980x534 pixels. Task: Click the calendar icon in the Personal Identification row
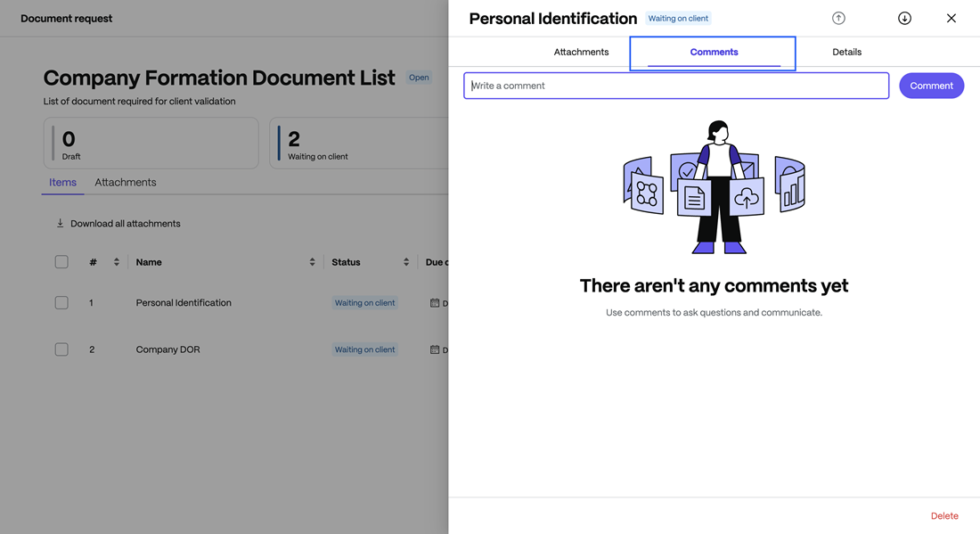pos(434,302)
